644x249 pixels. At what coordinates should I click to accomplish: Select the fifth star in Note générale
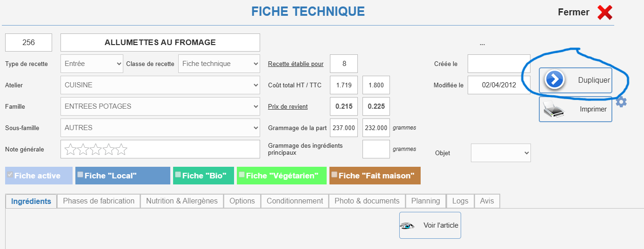(121, 149)
